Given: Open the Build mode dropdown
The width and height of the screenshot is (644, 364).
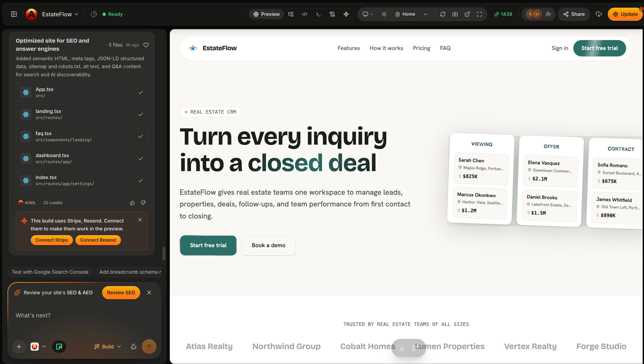Looking at the screenshot, I should tap(108, 347).
